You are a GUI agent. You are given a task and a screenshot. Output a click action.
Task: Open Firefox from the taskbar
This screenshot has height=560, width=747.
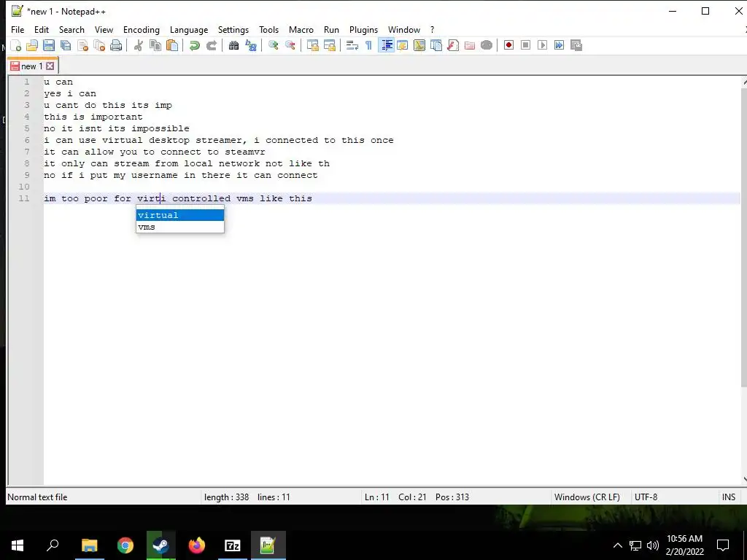tap(197, 545)
